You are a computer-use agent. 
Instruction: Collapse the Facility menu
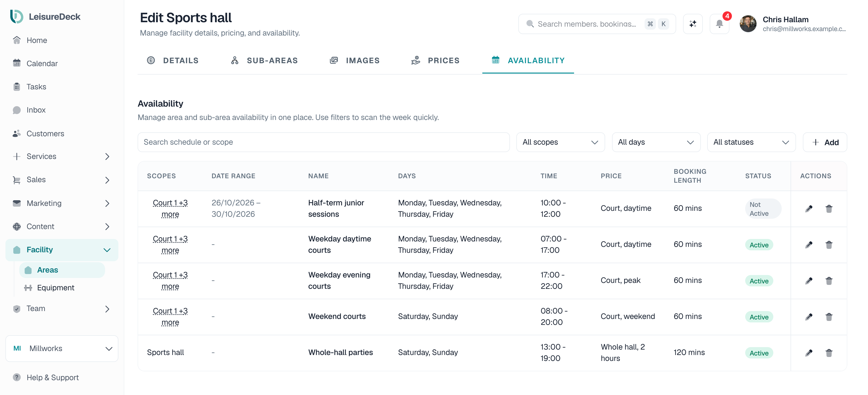pyautogui.click(x=62, y=250)
